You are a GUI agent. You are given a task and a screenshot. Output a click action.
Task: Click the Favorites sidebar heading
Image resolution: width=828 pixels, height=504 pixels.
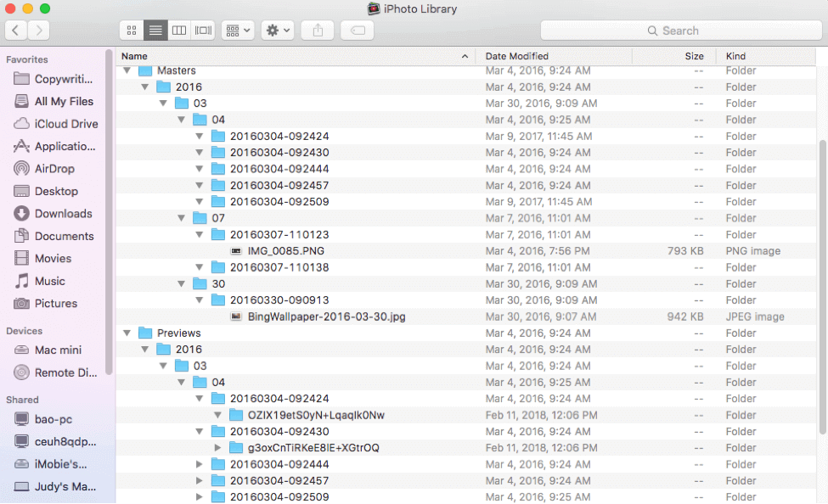pos(27,59)
